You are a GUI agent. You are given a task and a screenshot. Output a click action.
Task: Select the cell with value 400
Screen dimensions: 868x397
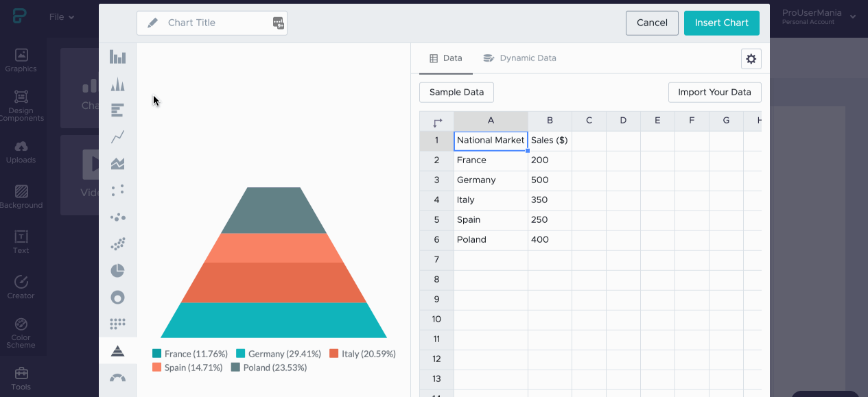click(550, 240)
